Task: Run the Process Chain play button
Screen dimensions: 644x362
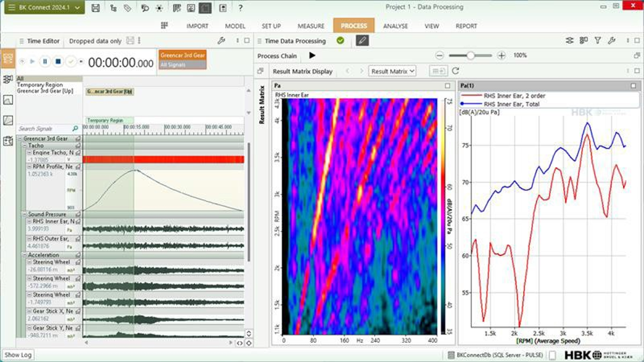Action: click(312, 56)
